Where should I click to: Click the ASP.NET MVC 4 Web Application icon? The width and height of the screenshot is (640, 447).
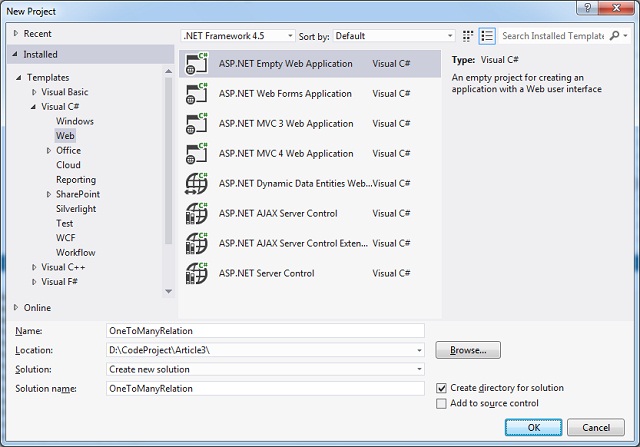point(197,153)
